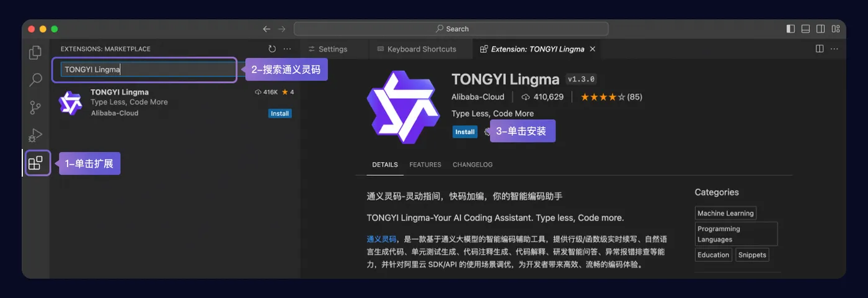The height and width of the screenshot is (298, 868).
Task: Open the Explorer view in activity bar
Action: click(x=35, y=53)
